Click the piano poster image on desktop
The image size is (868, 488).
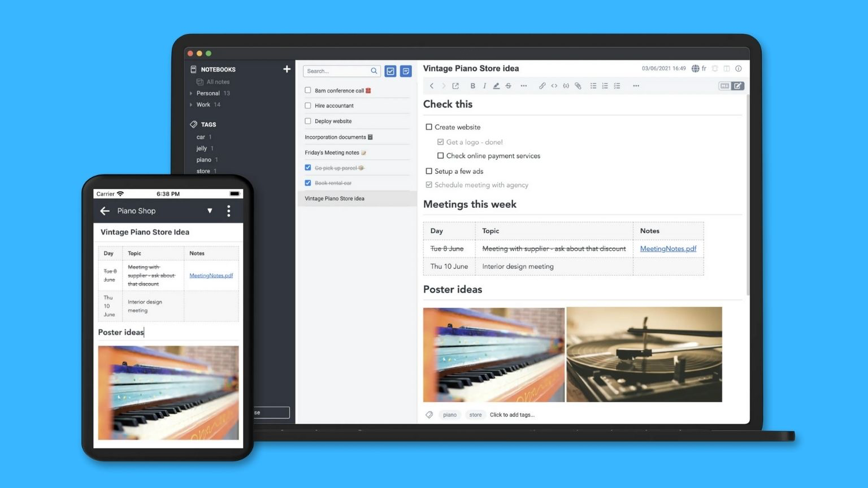click(494, 355)
